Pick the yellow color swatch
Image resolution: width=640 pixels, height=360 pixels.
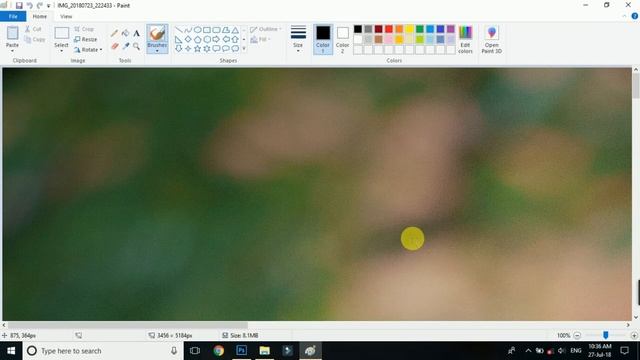pyautogui.click(x=409, y=29)
